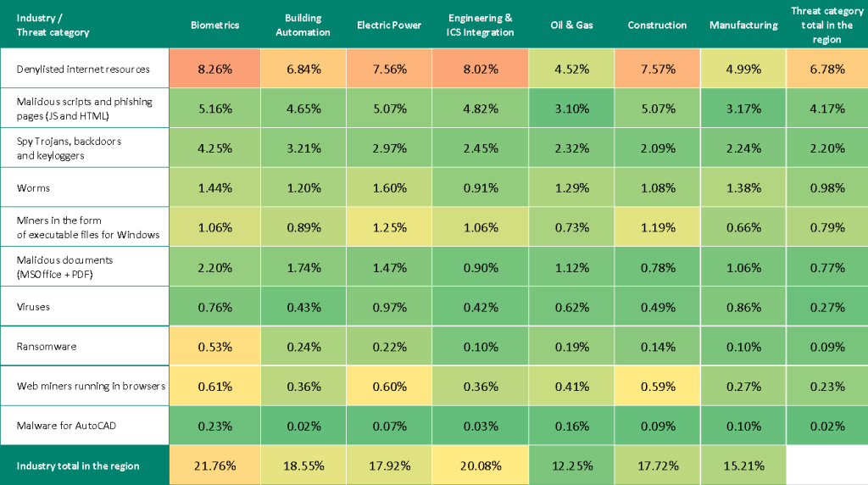Screen dimensions: 868x485
Task: Click the 8.26% Biometrics cell
Action: tap(214, 70)
